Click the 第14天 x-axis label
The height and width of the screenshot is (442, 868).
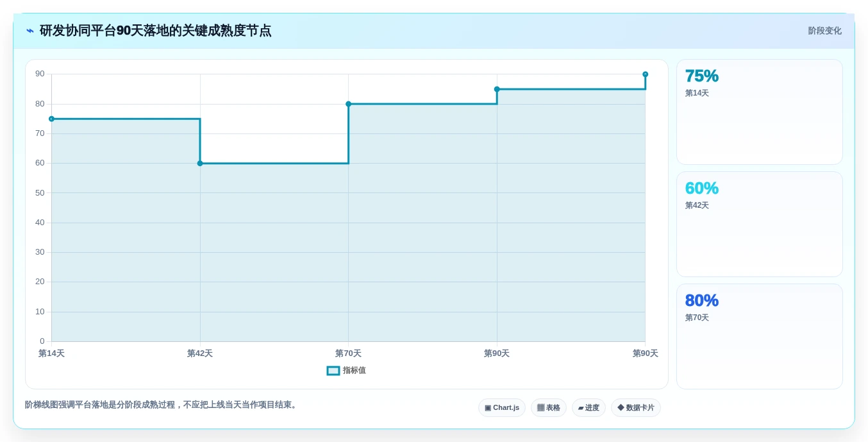(52, 353)
